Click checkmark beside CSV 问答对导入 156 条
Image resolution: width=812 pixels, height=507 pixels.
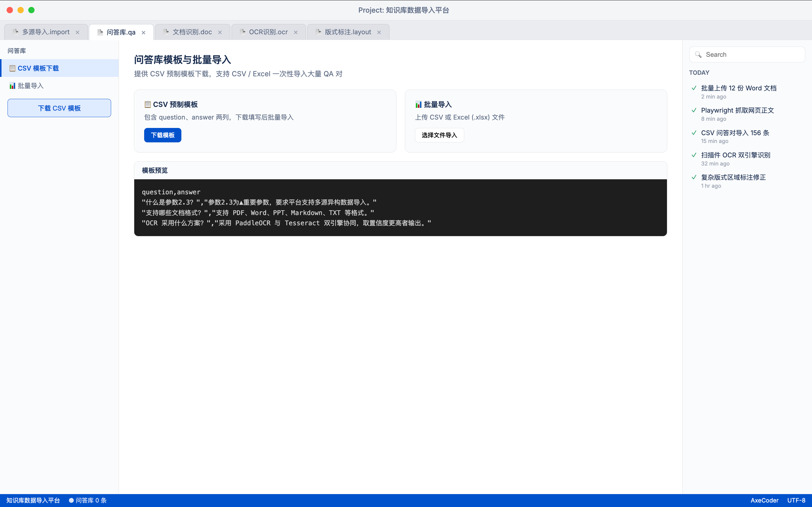694,132
